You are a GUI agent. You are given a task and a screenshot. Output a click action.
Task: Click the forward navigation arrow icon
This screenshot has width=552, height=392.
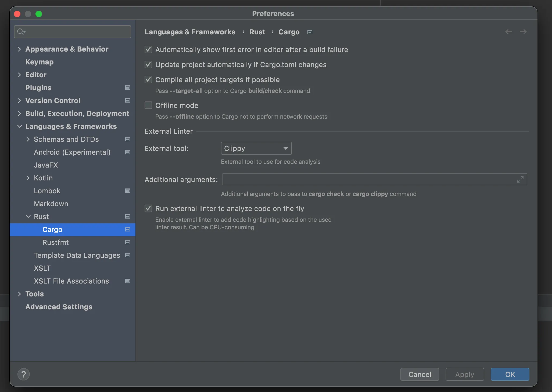(x=523, y=32)
